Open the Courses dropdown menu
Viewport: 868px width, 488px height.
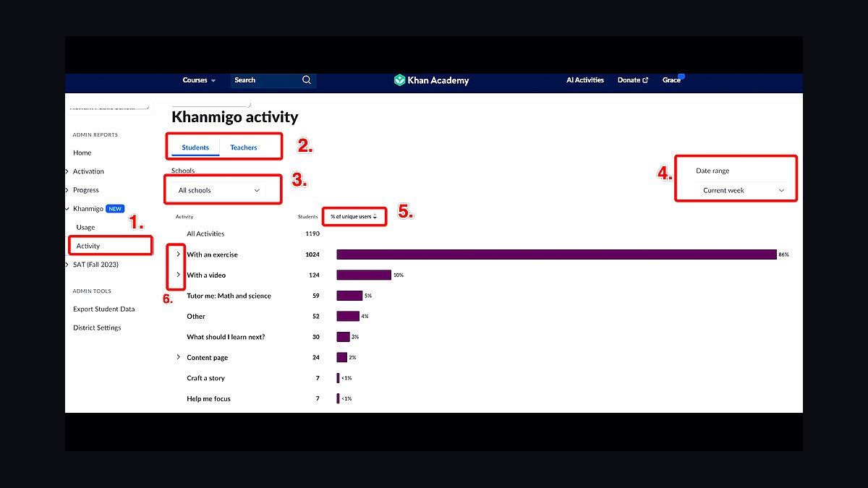point(199,80)
